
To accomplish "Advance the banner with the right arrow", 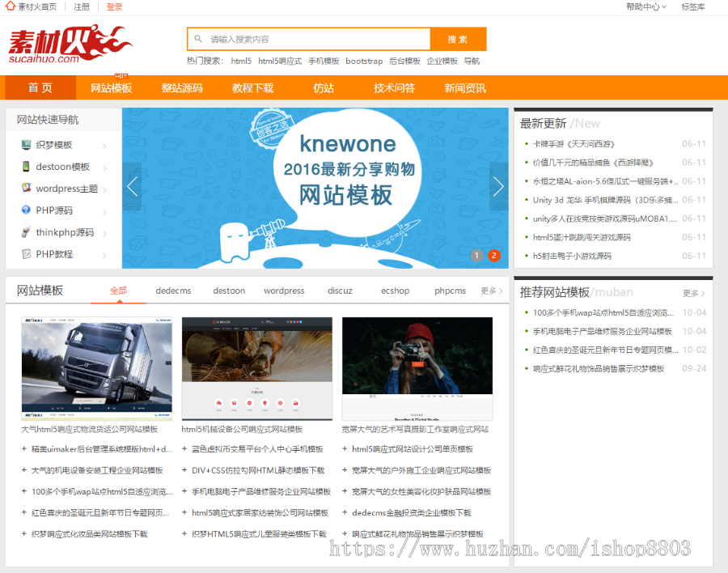I will tap(499, 186).
